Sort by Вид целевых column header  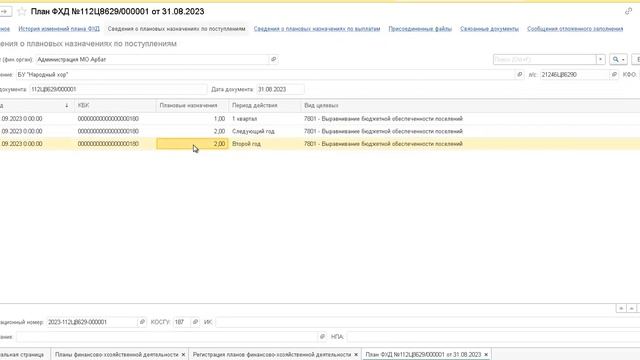(x=470, y=105)
